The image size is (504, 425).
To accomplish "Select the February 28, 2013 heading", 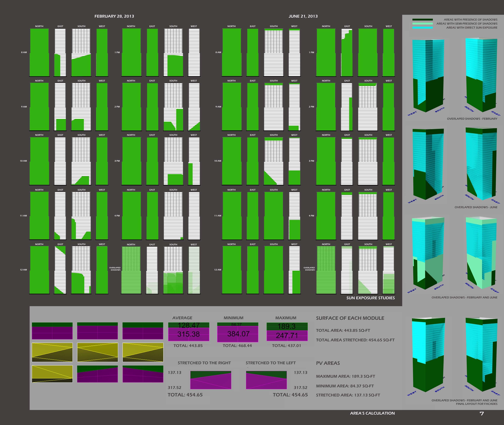I will (x=114, y=16).
